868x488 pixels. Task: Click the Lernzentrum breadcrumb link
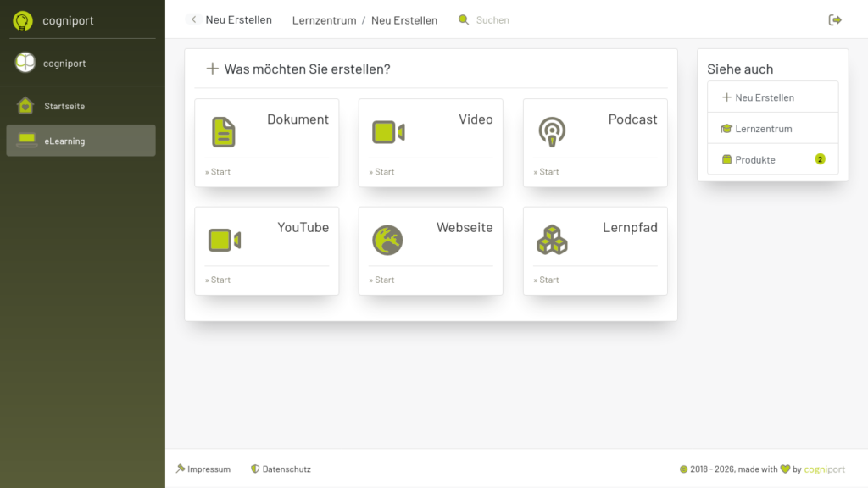click(x=324, y=20)
